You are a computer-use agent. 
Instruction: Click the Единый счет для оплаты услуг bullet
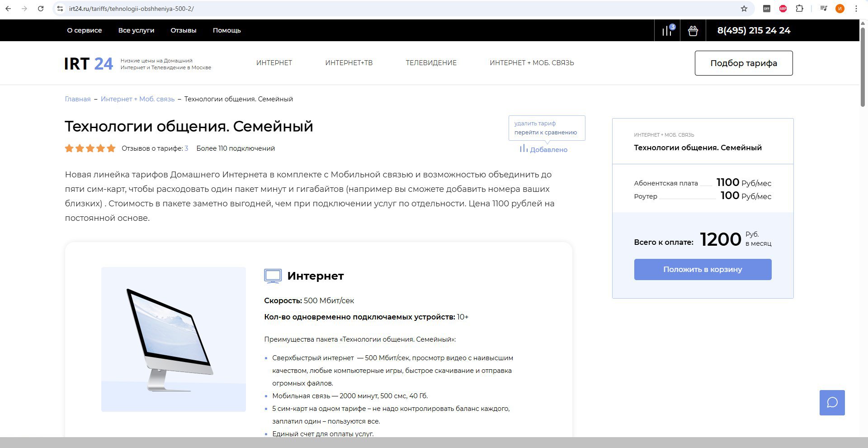323,434
